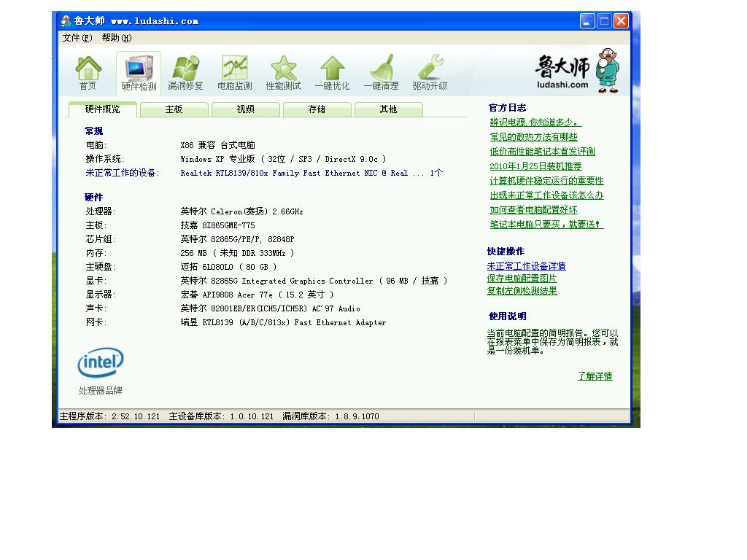
Task: Open the 帮助(H) menu
Action: 116,38
